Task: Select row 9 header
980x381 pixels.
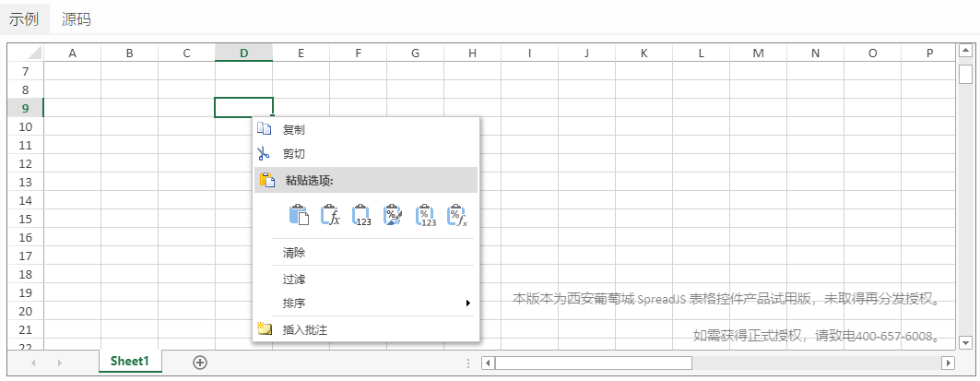Action: pos(26,108)
